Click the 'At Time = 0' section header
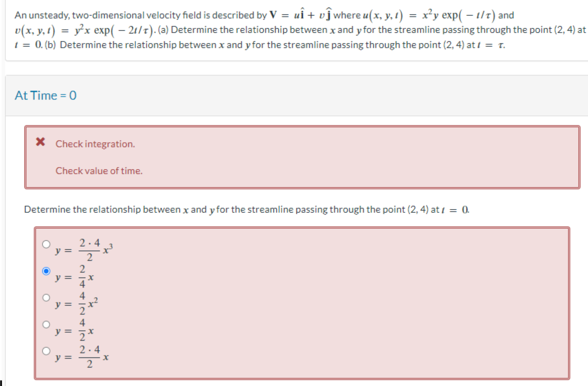The height and width of the screenshot is (386, 588). click(x=46, y=95)
